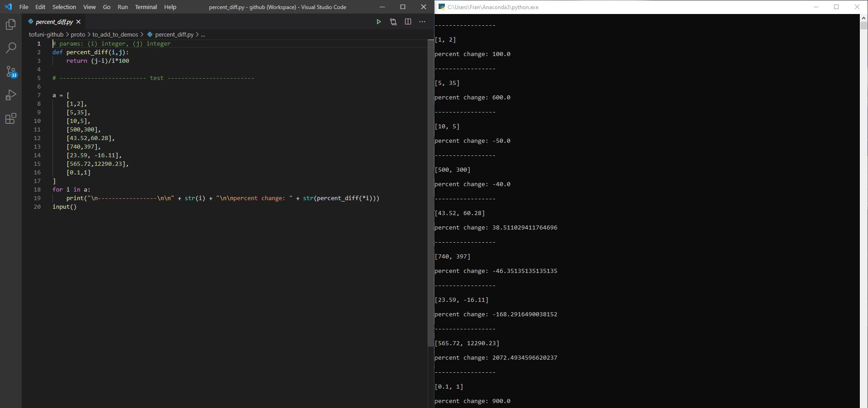This screenshot has height=408, width=868.
Task: Click 'percent change: 100.0' in console
Action: [x=472, y=54]
